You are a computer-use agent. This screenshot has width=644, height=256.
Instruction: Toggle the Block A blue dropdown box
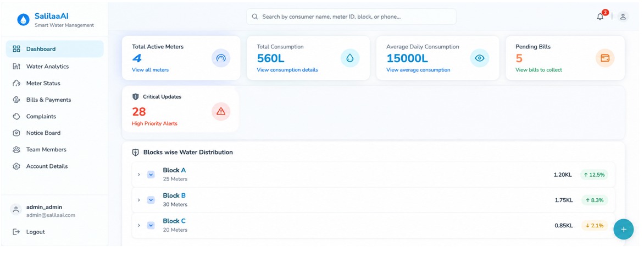click(x=151, y=175)
